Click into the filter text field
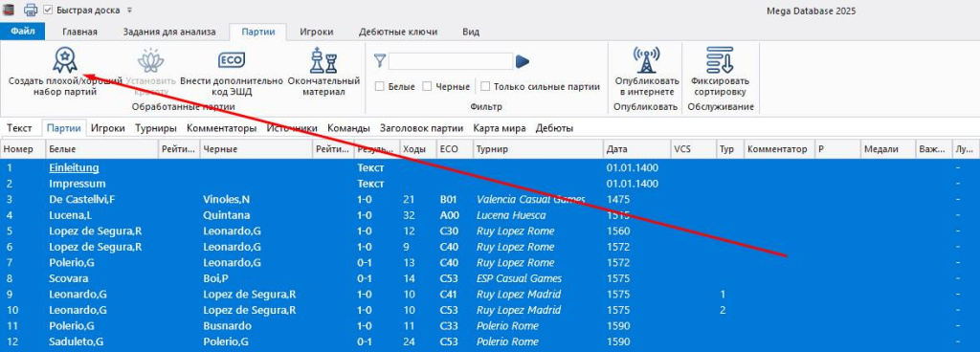This screenshot has height=352, width=980. click(451, 61)
